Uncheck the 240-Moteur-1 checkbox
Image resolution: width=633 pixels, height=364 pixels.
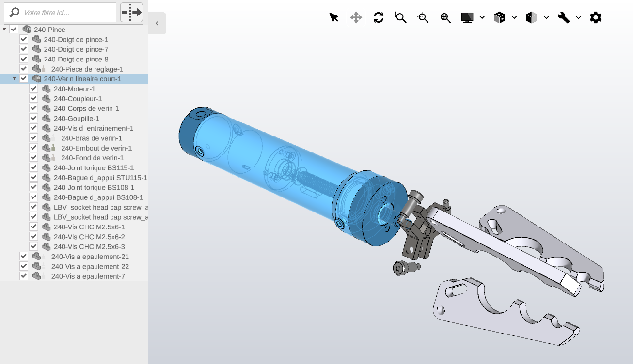click(x=33, y=89)
